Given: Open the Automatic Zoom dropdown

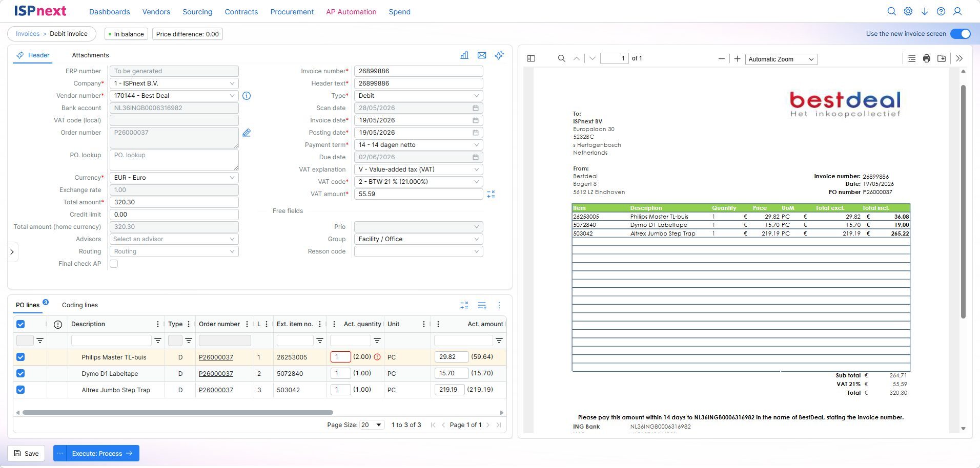Looking at the screenshot, I should tap(781, 59).
